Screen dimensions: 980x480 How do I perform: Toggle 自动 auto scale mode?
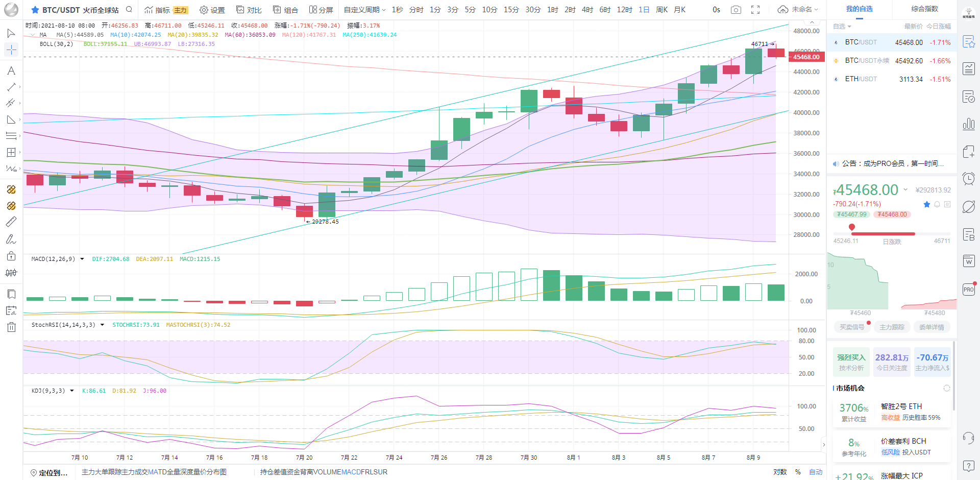816,472
